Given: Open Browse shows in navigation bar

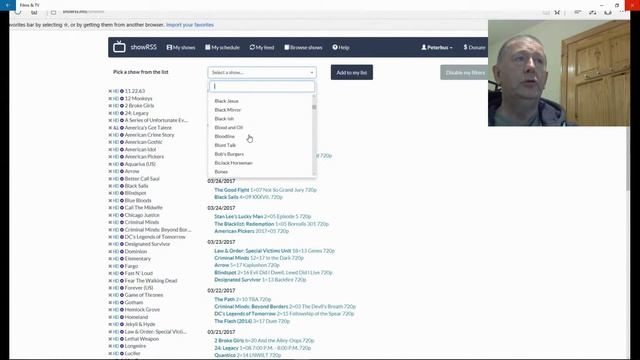Looking at the screenshot, I should tap(303, 47).
